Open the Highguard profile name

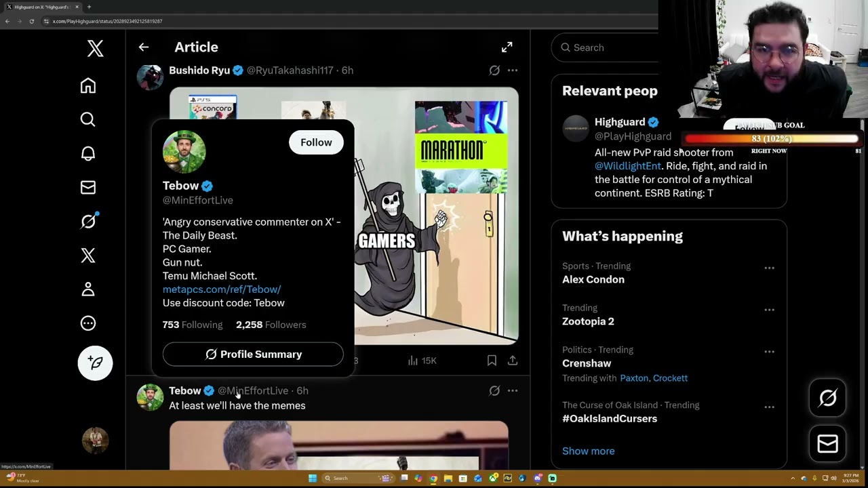coord(620,122)
